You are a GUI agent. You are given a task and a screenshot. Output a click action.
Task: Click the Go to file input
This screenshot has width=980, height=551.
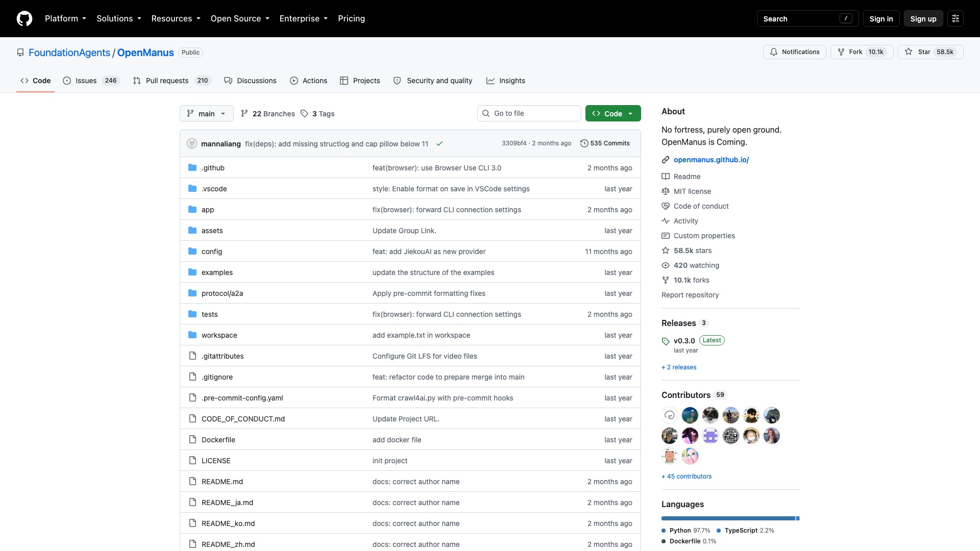[x=529, y=113]
